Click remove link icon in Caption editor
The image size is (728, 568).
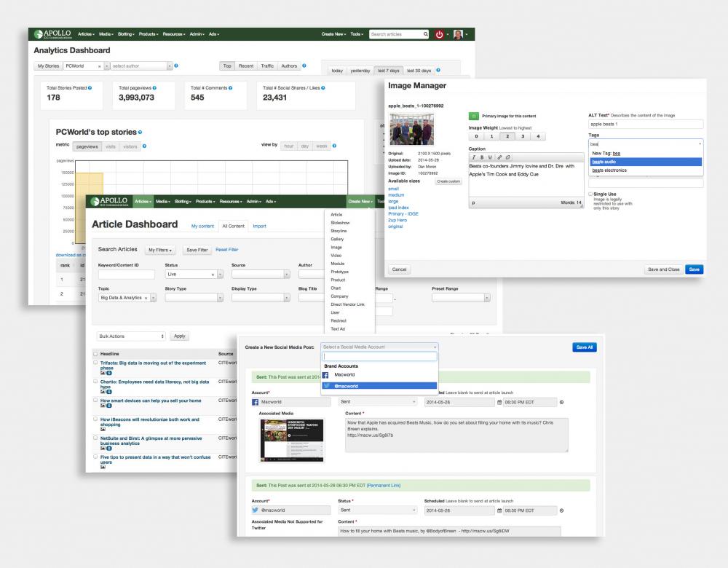[508, 157]
